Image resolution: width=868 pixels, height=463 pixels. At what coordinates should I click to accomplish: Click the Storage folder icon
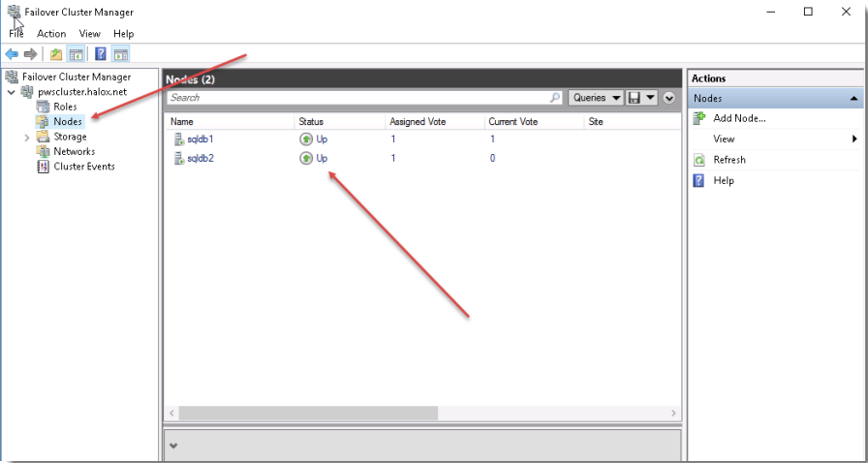point(43,137)
